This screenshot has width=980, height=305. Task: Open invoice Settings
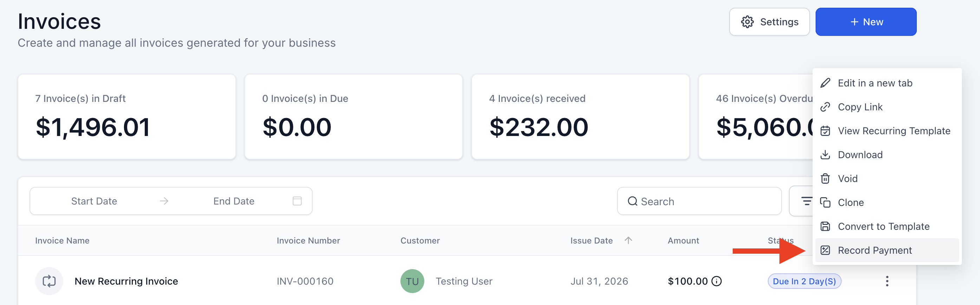(769, 22)
